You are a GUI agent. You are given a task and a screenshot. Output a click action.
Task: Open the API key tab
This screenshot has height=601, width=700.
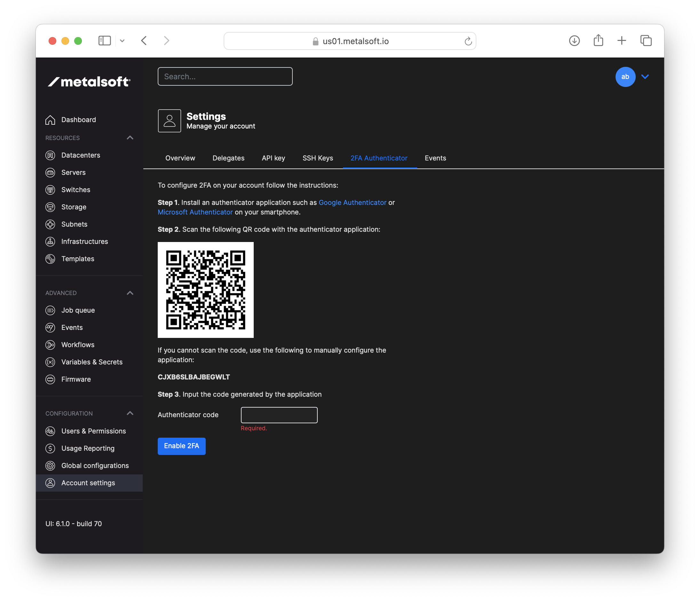pos(273,158)
